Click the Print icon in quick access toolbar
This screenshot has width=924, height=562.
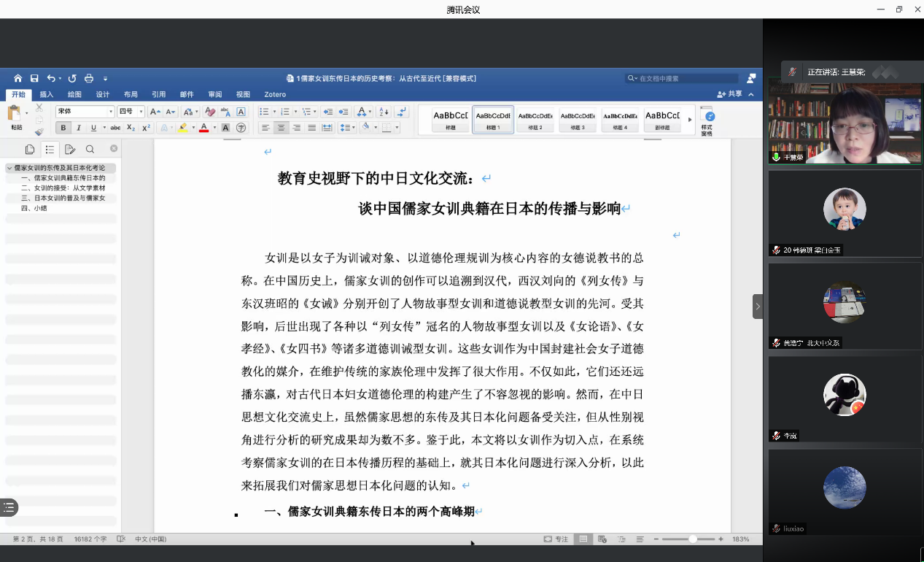[89, 78]
